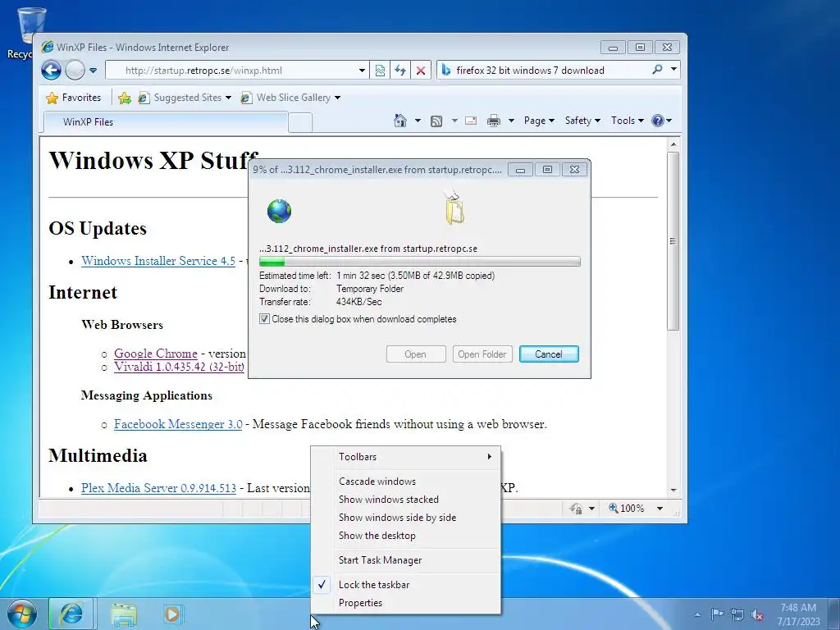Open the Windows Start orb
Image resolution: width=840 pixels, height=630 pixels.
point(22,614)
